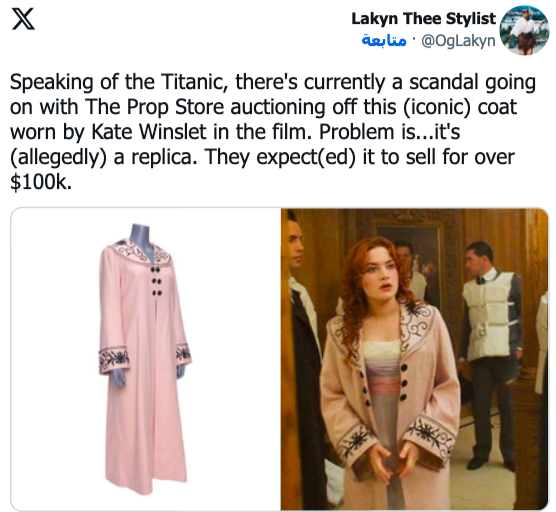Click the name "Kate Winslet" in tweet text

point(149,132)
